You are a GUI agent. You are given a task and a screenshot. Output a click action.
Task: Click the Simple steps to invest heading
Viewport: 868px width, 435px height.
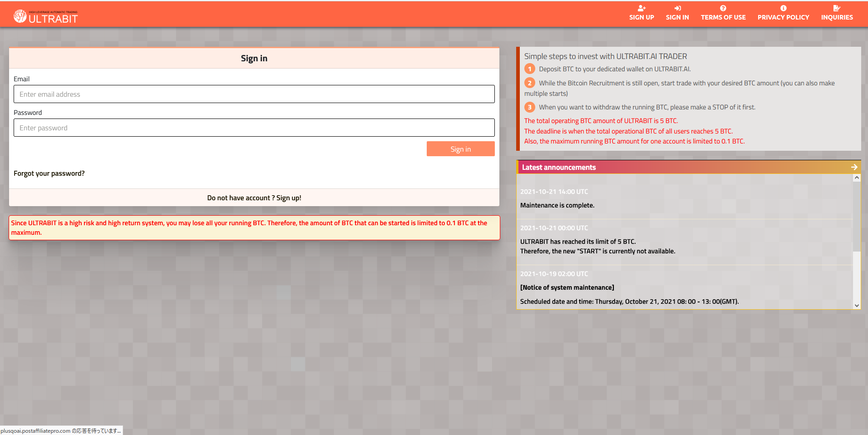(606, 56)
